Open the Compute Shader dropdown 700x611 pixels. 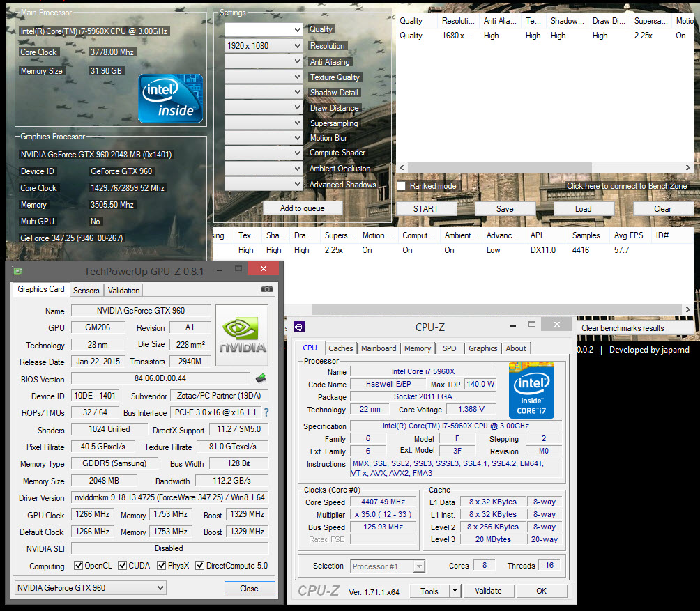pyautogui.click(x=264, y=153)
